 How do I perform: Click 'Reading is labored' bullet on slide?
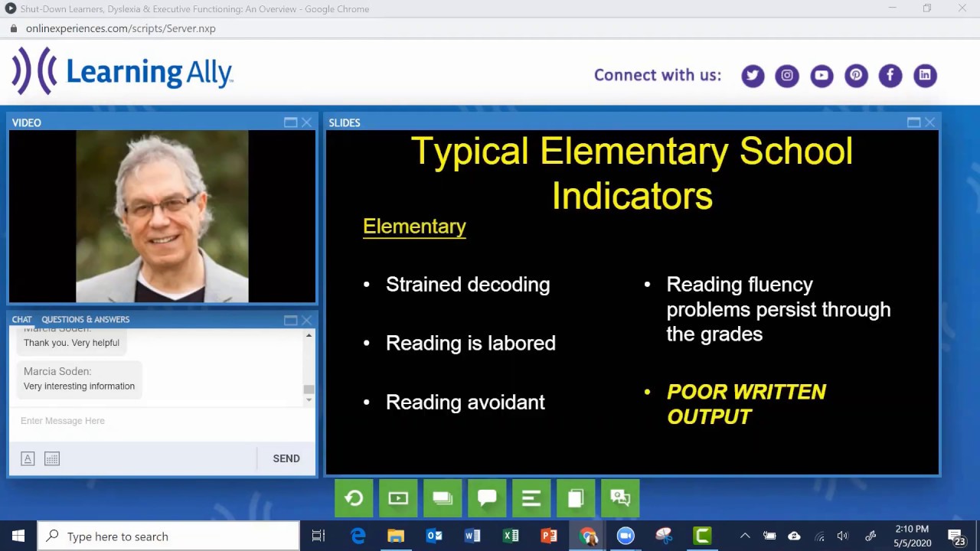point(471,343)
